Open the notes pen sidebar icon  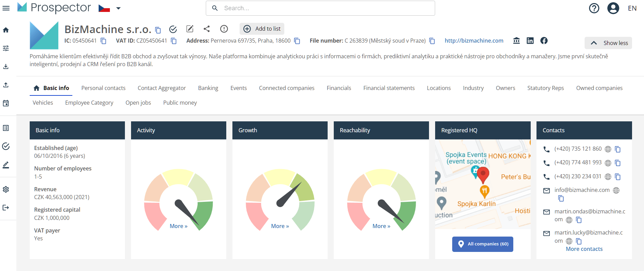coord(6,165)
